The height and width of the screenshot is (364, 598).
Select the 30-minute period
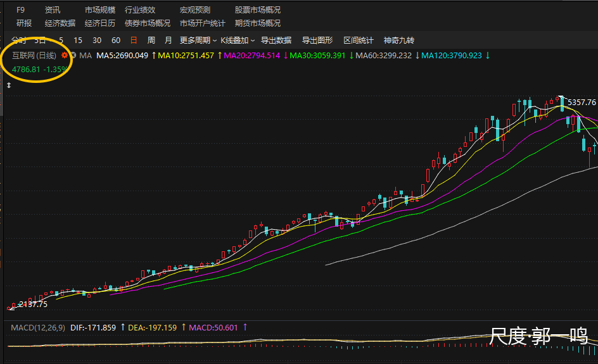tap(96, 40)
